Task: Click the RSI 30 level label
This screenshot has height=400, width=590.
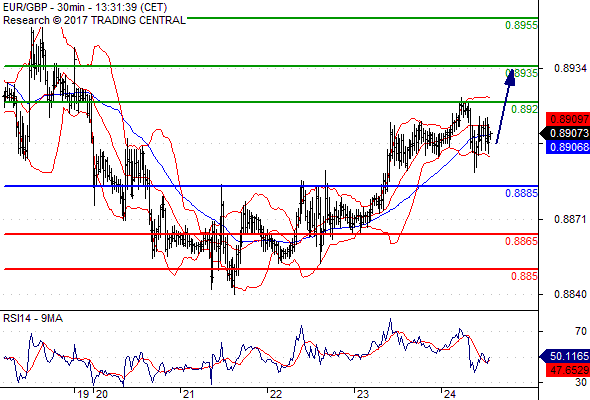Action: pos(581,382)
